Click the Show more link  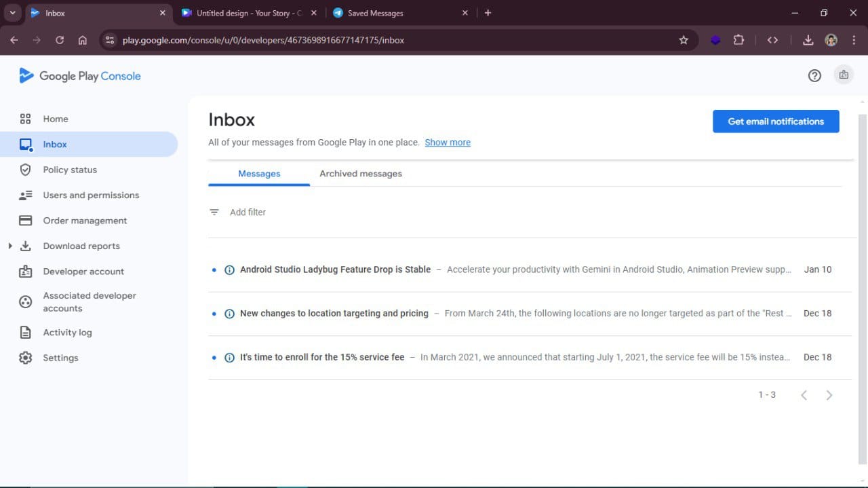click(x=448, y=143)
